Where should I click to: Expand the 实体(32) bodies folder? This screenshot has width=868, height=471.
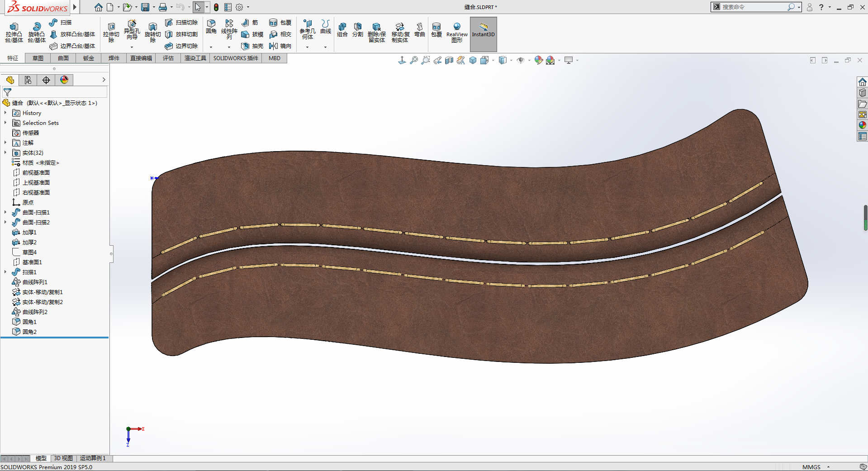tap(5, 153)
